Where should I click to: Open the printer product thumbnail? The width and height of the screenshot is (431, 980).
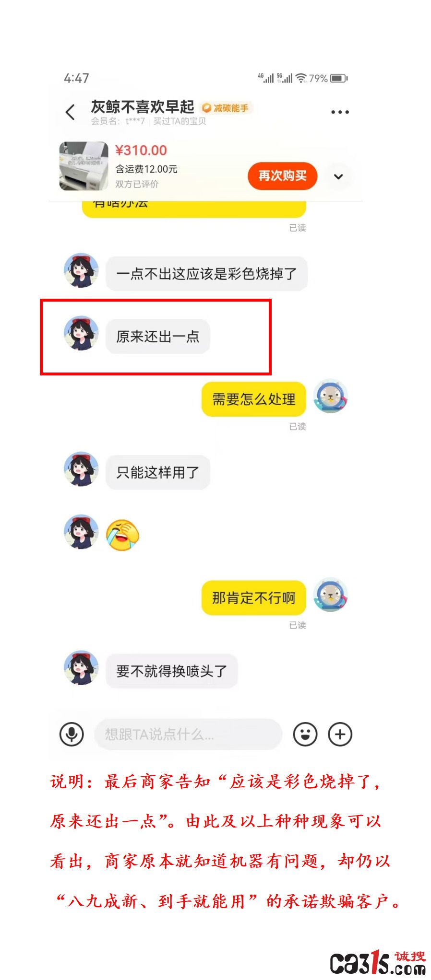(x=84, y=166)
